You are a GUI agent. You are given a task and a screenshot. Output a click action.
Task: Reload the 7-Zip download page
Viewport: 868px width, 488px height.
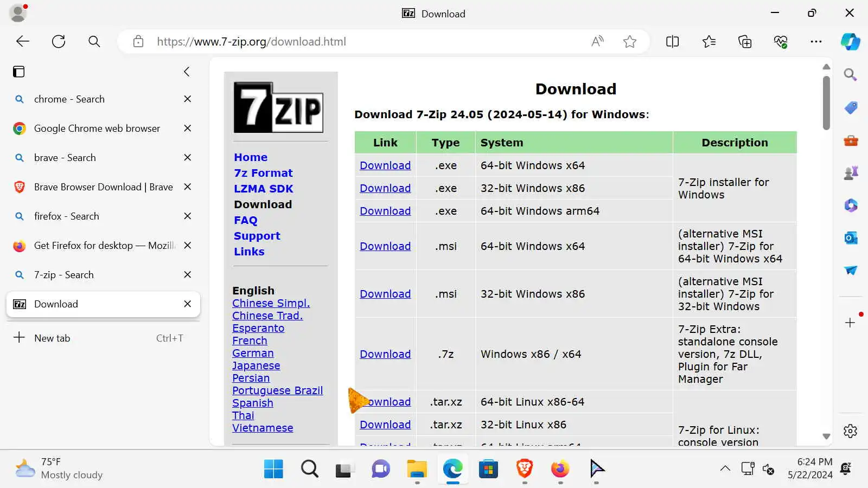[59, 42]
